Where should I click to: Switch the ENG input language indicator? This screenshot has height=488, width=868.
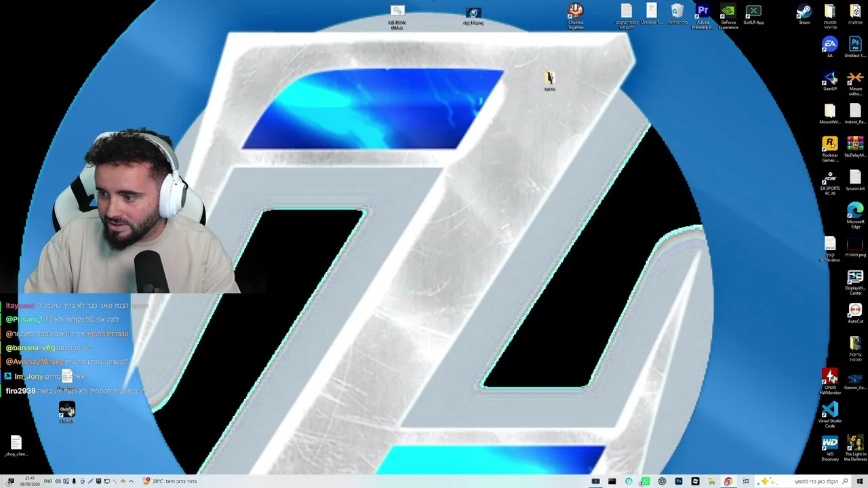[48, 481]
